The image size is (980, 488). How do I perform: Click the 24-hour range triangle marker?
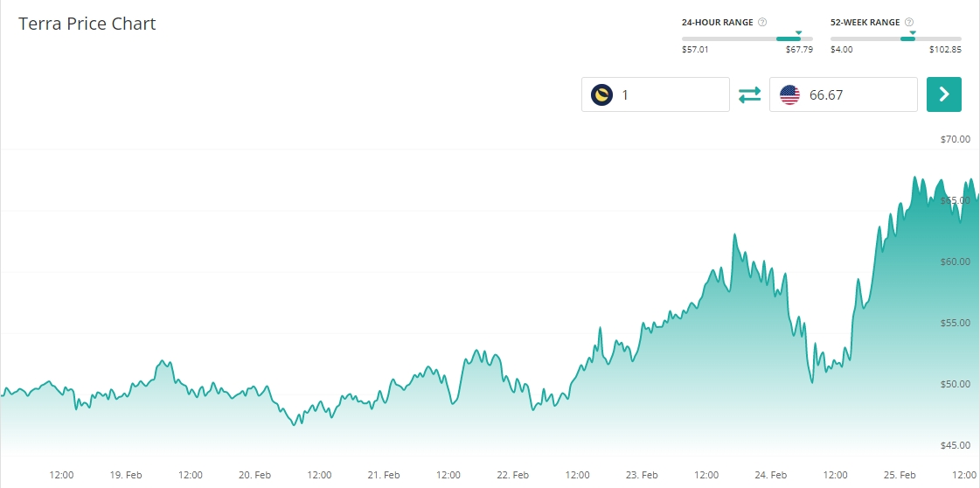click(798, 32)
